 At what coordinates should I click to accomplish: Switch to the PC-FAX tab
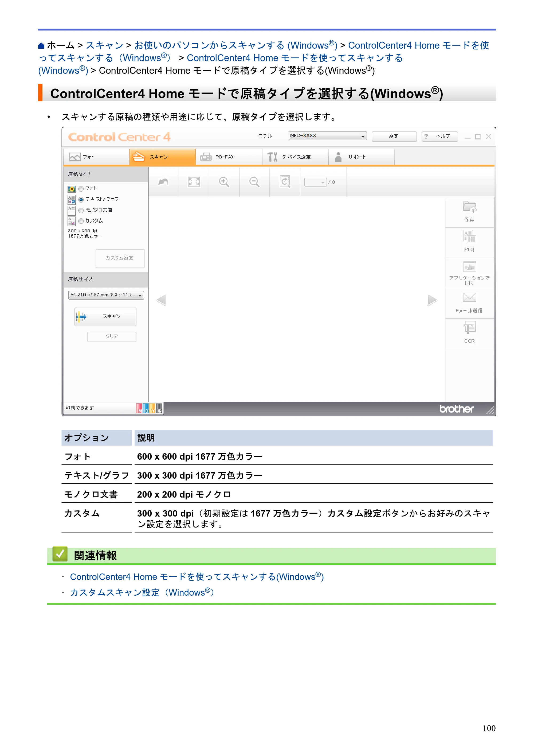pyautogui.click(x=229, y=157)
